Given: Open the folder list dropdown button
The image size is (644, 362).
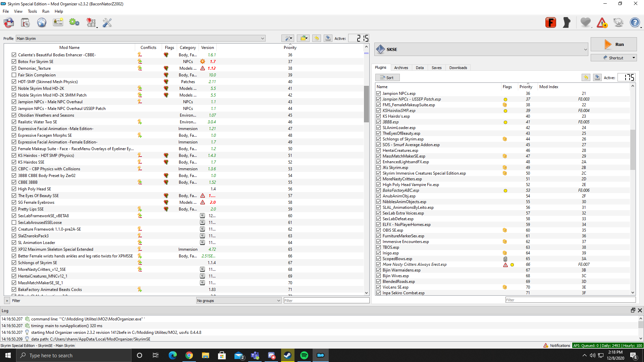Looking at the screenshot, I should (x=303, y=38).
